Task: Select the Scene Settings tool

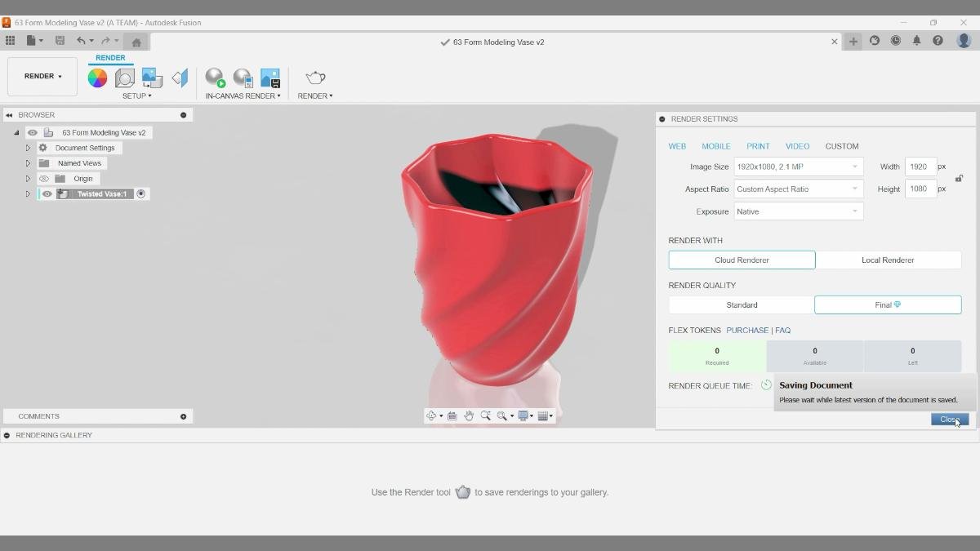Action: pyautogui.click(x=124, y=77)
